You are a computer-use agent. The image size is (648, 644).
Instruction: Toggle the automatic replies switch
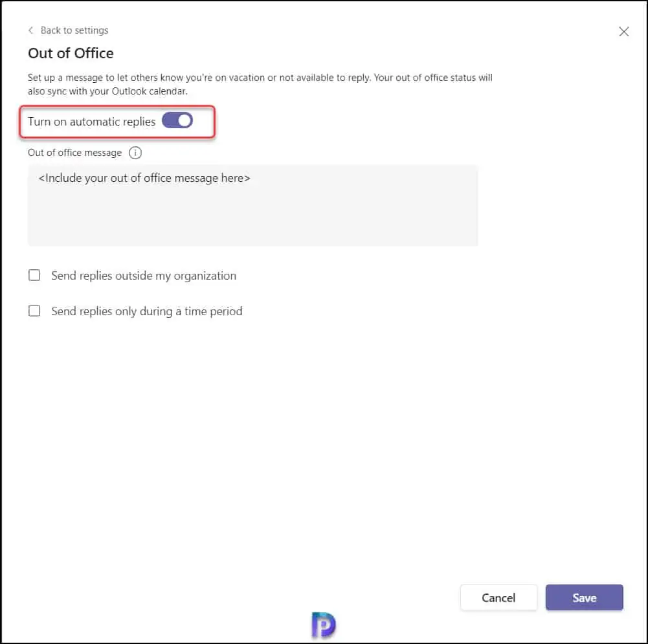(x=177, y=121)
